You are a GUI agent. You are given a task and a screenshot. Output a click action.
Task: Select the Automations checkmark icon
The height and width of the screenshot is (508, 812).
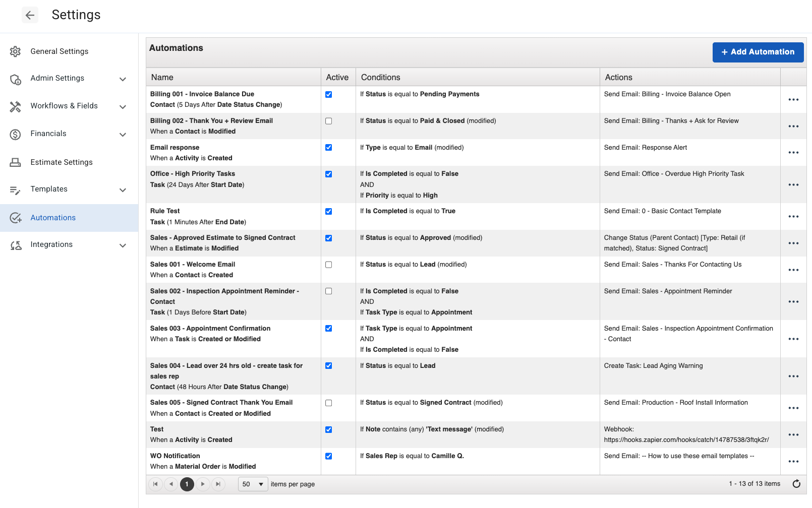click(x=15, y=218)
